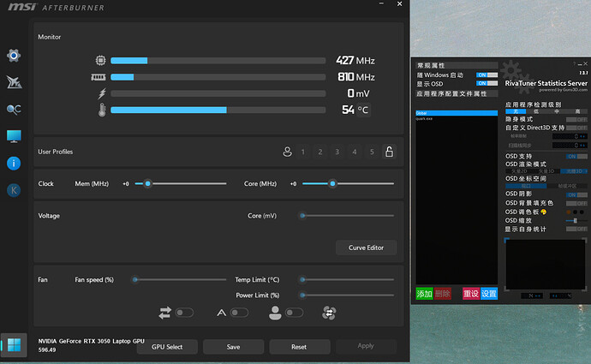Launch the OC Scanner sidebar icon
The image size is (591, 364).
pyautogui.click(x=14, y=110)
